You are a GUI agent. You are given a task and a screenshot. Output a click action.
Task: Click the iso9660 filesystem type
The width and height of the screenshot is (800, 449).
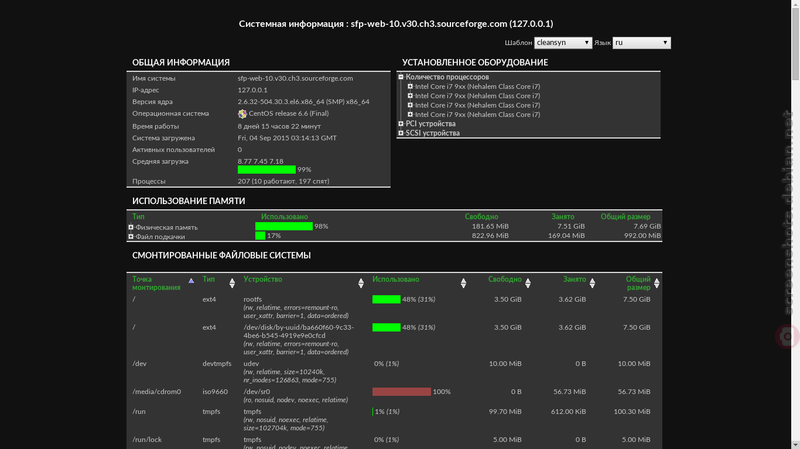(215, 392)
